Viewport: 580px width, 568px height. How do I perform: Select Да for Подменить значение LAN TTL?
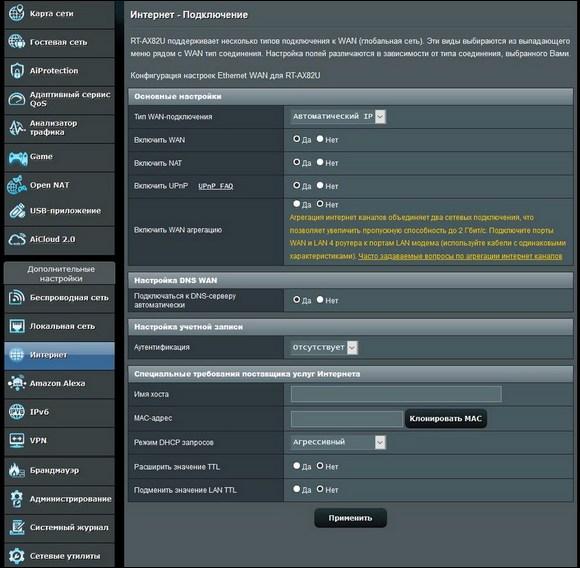point(296,489)
